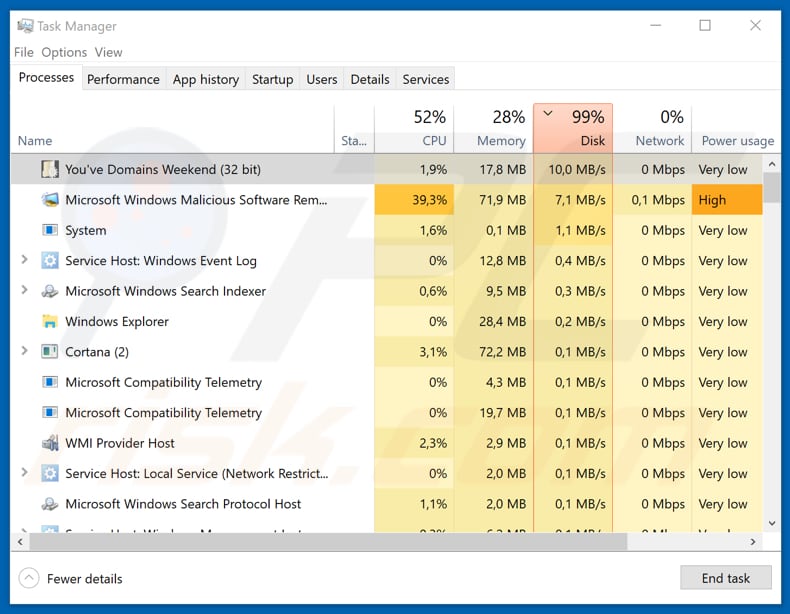The height and width of the screenshot is (614, 790).
Task: Click the System process icon
Action: [x=49, y=230]
